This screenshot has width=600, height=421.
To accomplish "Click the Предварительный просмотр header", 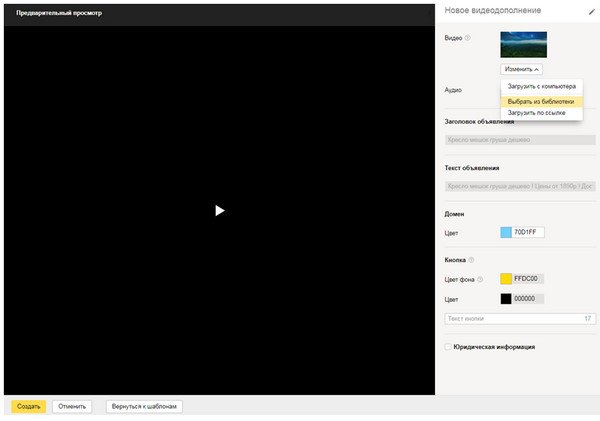I will [59, 13].
